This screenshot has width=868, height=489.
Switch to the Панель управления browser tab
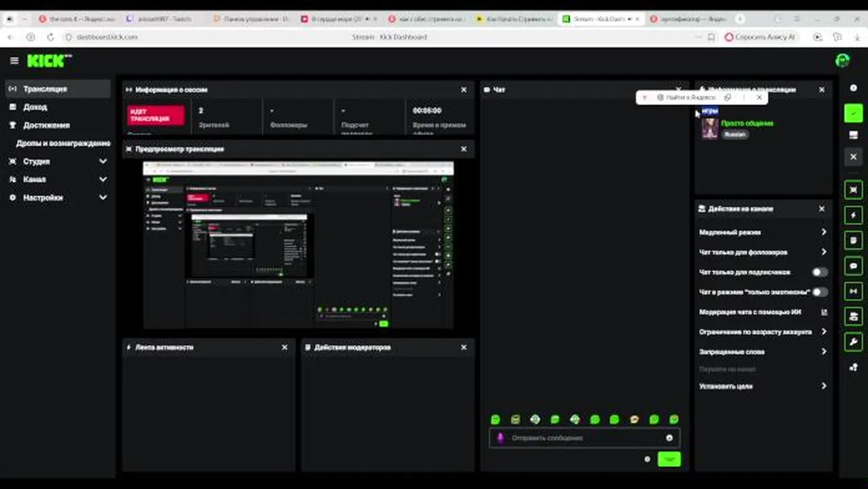coord(251,19)
